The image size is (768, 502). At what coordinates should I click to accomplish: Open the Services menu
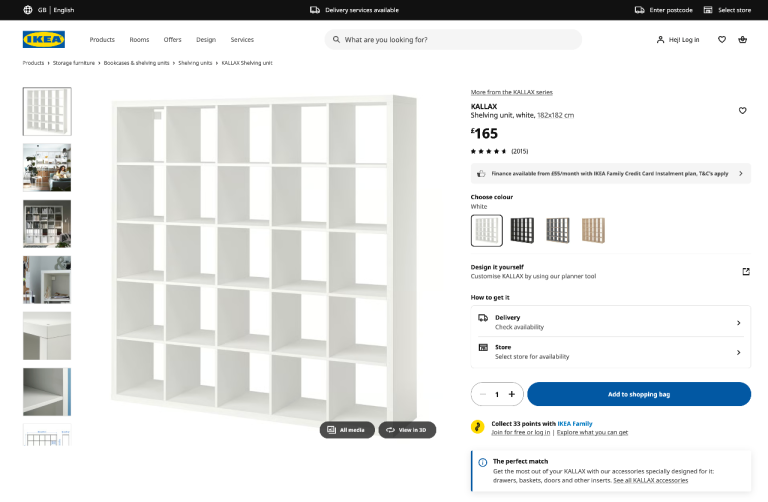(x=242, y=40)
